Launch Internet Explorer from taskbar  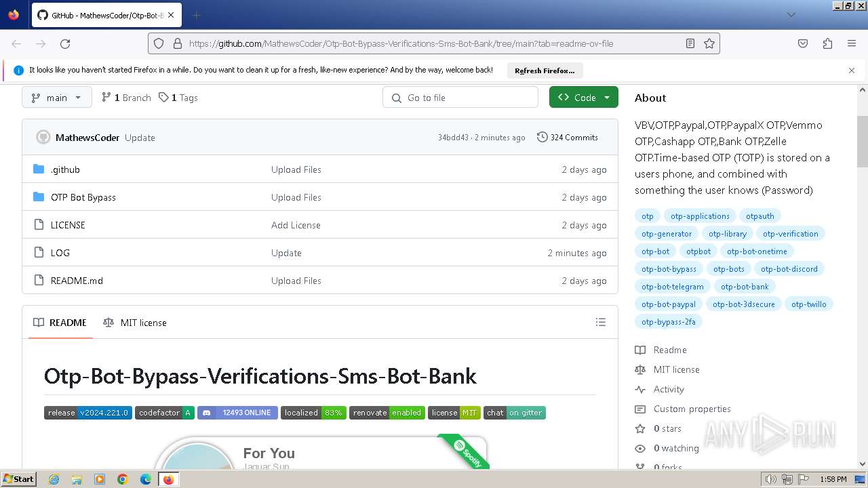pyautogui.click(x=54, y=479)
